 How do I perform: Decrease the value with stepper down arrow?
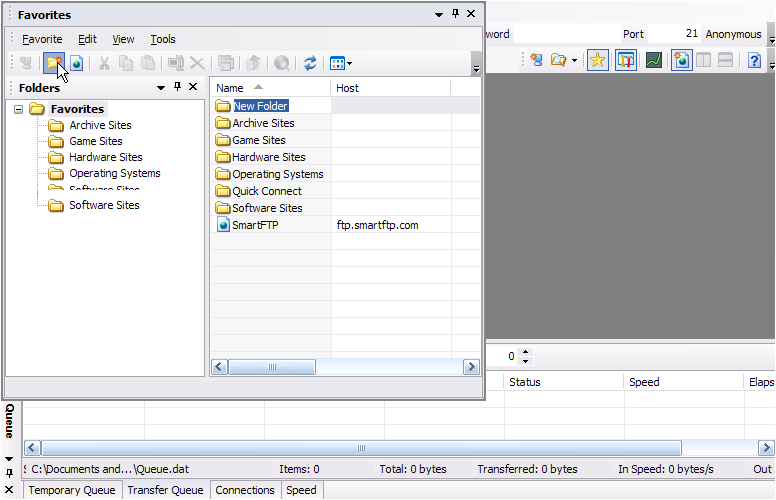(x=526, y=361)
